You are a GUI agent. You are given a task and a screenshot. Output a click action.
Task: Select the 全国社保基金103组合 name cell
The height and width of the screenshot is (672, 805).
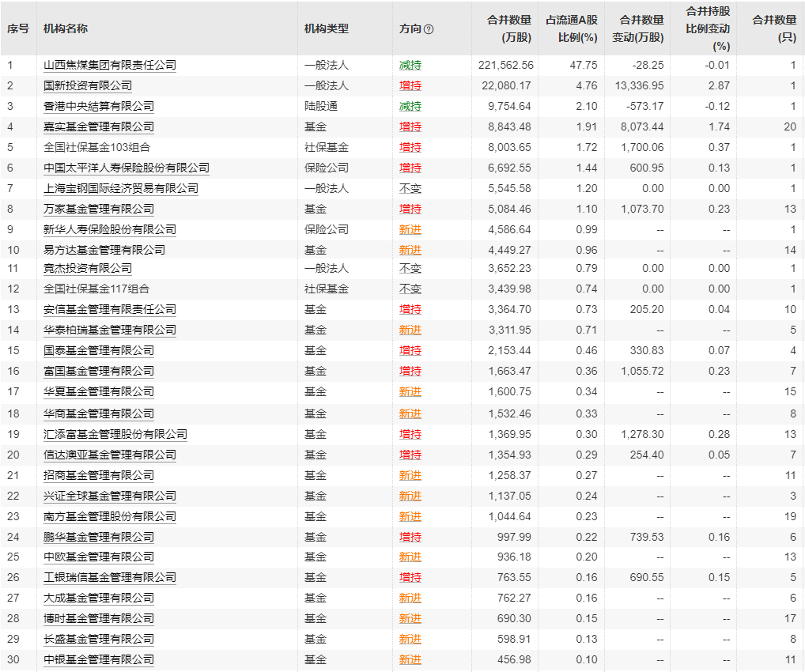point(97,147)
